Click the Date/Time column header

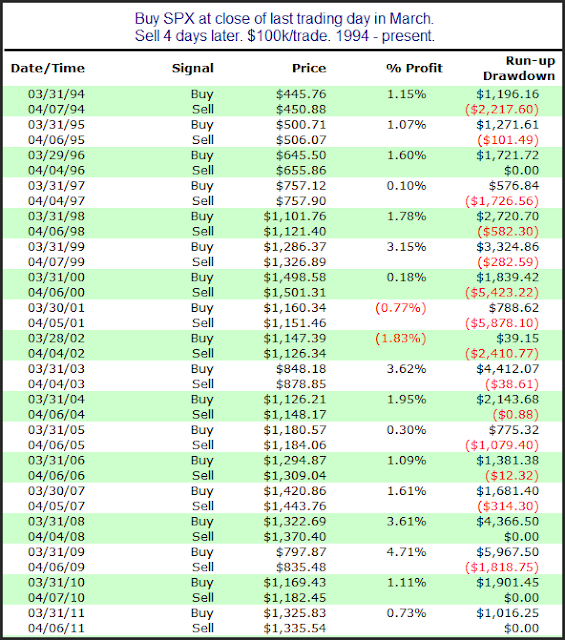click(48, 68)
